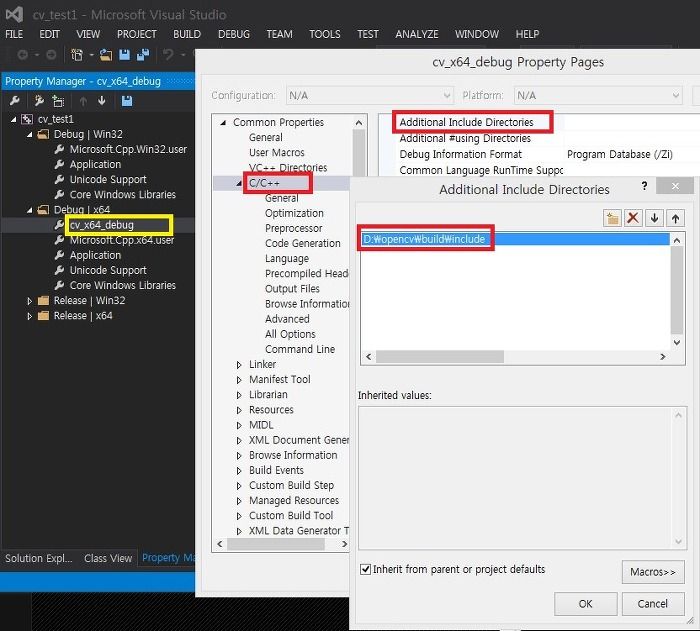The image size is (700, 631).
Task: Move selected directory line down
Action: [x=654, y=218]
